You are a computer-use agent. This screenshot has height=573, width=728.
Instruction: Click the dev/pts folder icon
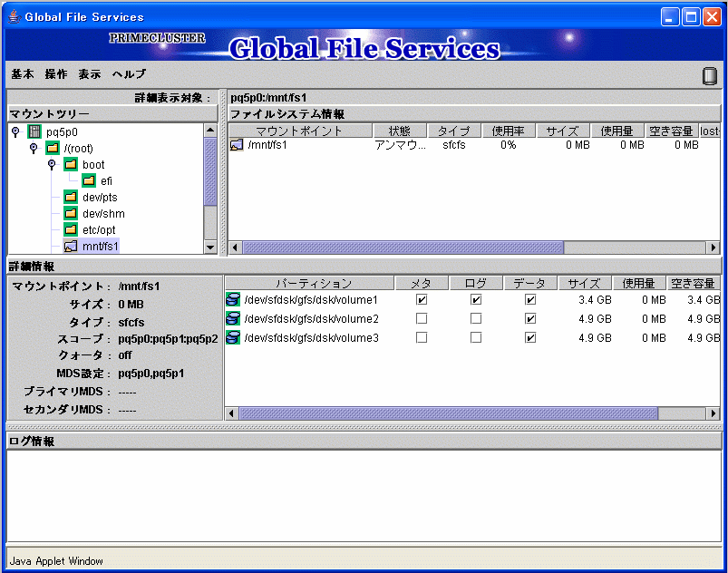pos(71,197)
